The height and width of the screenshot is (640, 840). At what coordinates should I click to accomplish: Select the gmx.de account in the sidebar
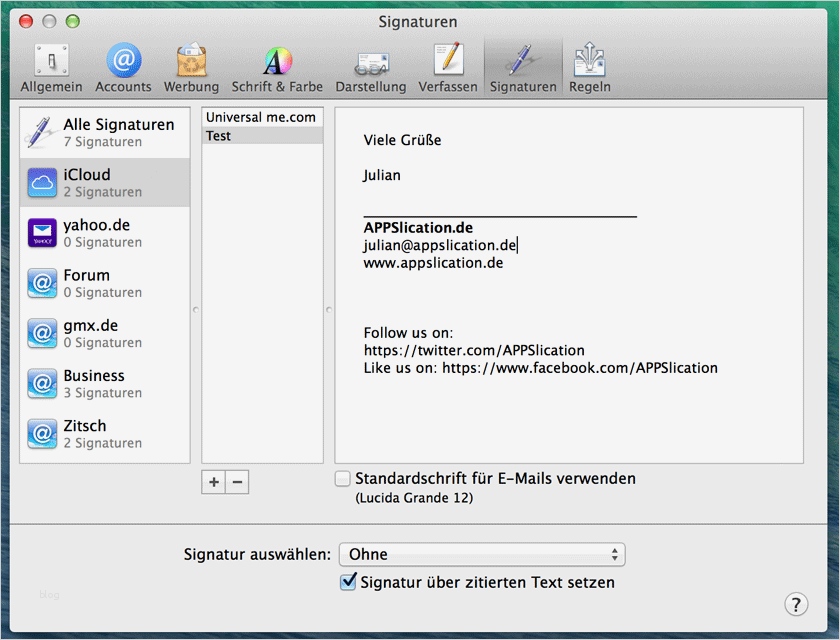[x=100, y=333]
